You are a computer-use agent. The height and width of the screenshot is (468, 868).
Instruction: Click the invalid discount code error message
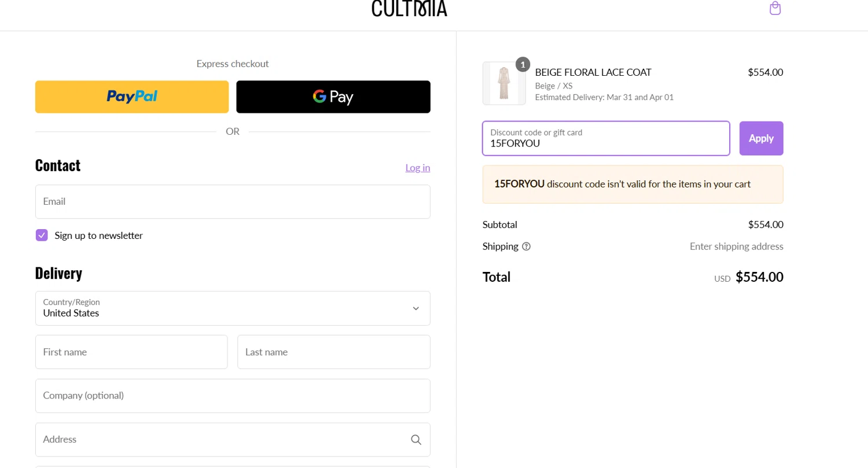[x=633, y=185]
